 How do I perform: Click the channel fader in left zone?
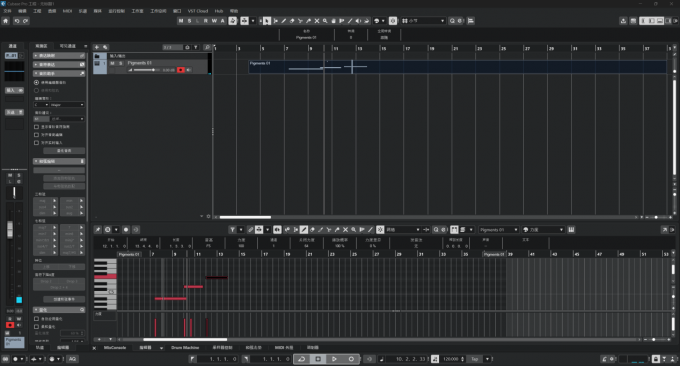tap(10, 230)
